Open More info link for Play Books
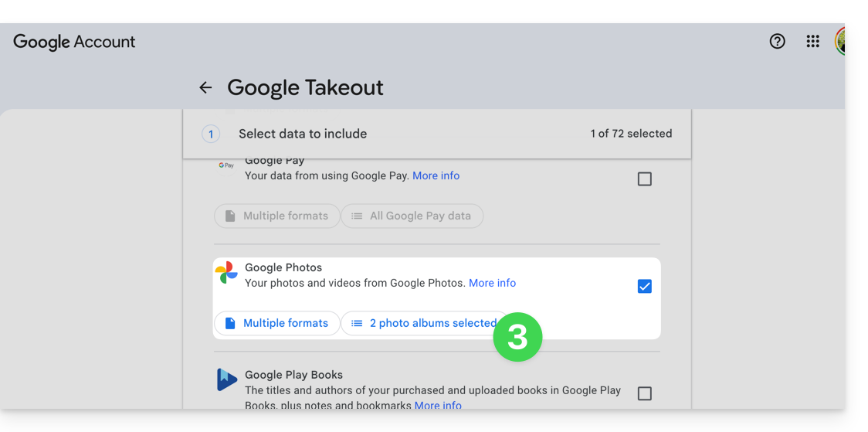 pyautogui.click(x=438, y=405)
